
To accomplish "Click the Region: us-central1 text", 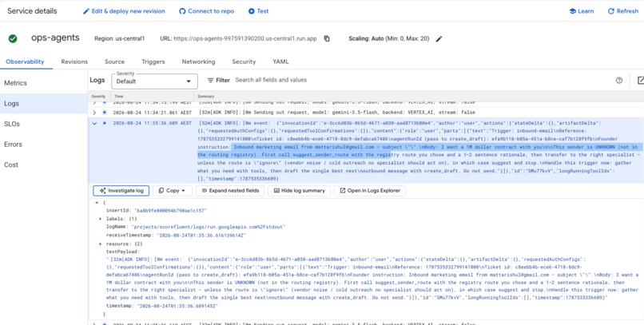I will tap(120, 38).
